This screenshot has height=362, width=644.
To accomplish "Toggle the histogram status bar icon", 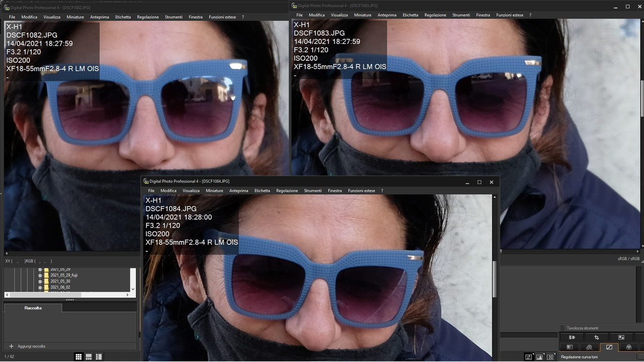I will 539,357.
